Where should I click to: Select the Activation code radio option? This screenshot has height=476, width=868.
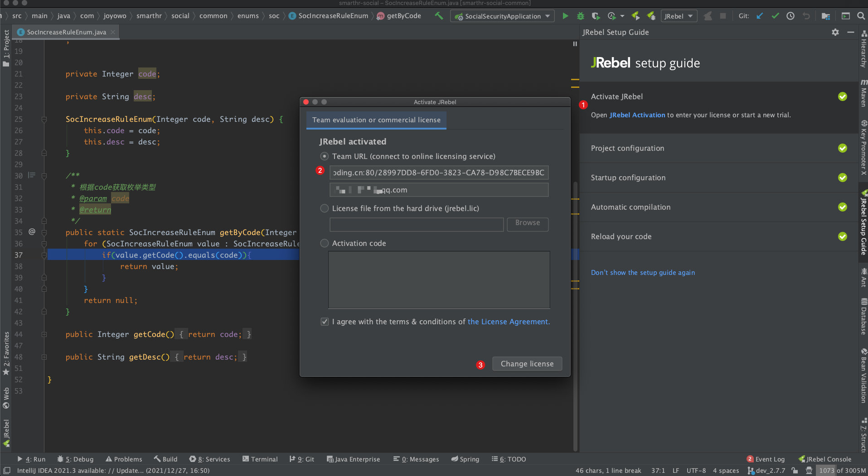[x=325, y=243]
